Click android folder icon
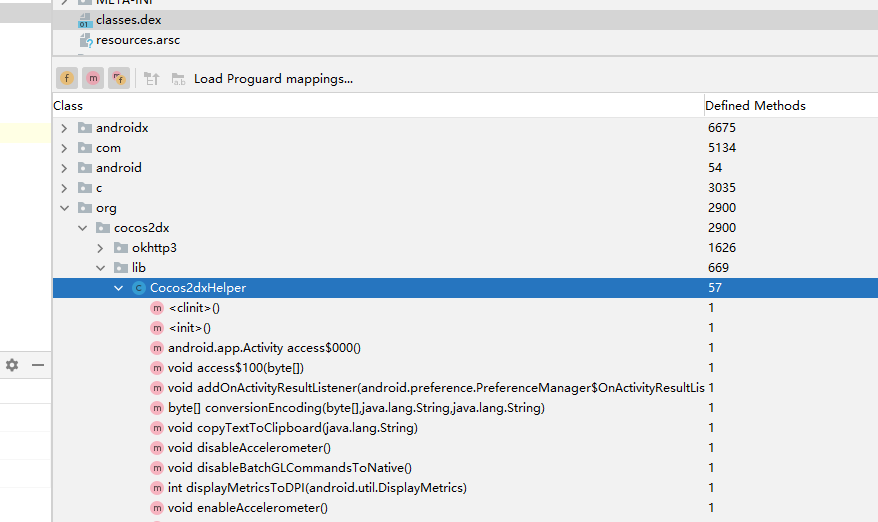Image resolution: width=878 pixels, height=522 pixels. coord(85,167)
